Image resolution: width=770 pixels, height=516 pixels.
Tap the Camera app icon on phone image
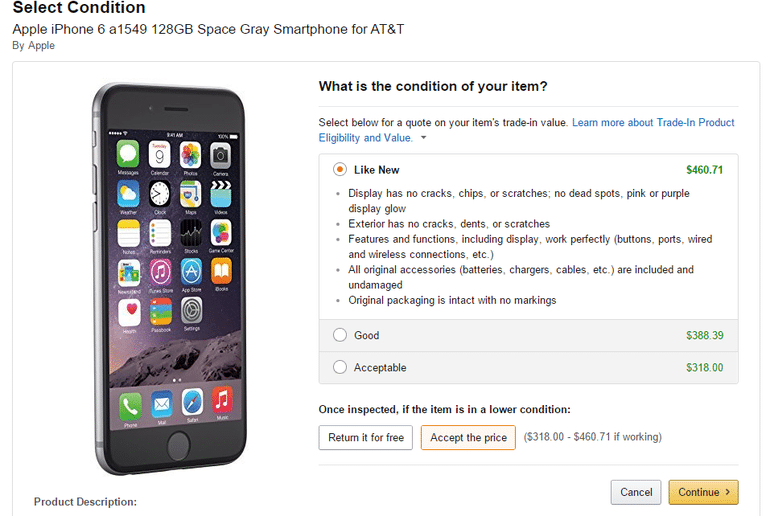pos(220,156)
